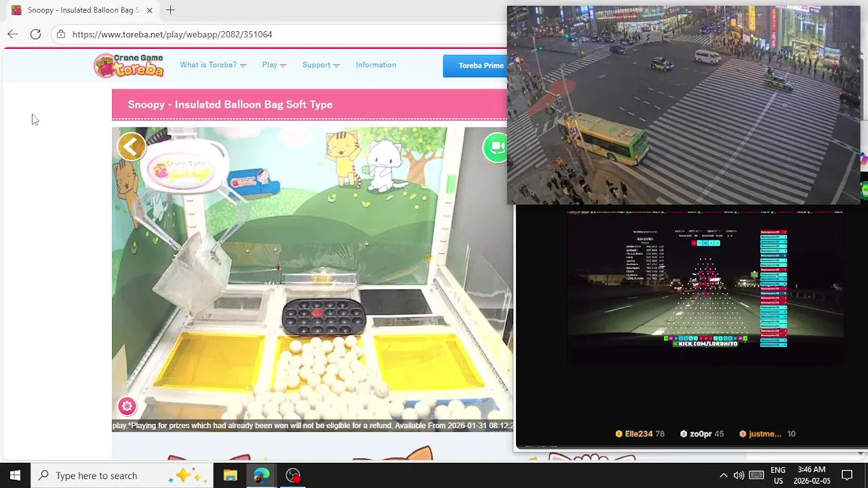Open the OBS Studio taskbar icon
This screenshot has height=488, width=868.
point(293,475)
